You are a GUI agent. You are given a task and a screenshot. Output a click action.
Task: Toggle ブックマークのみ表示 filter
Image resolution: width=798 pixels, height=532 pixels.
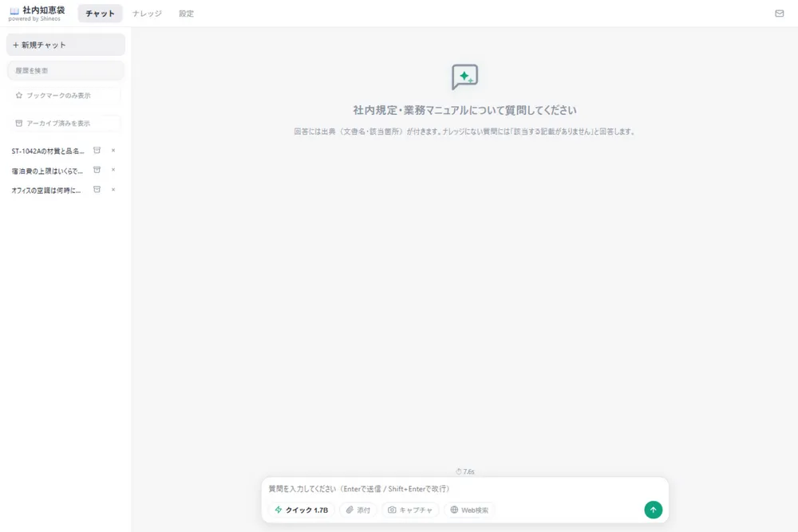click(x=65, y=96)
